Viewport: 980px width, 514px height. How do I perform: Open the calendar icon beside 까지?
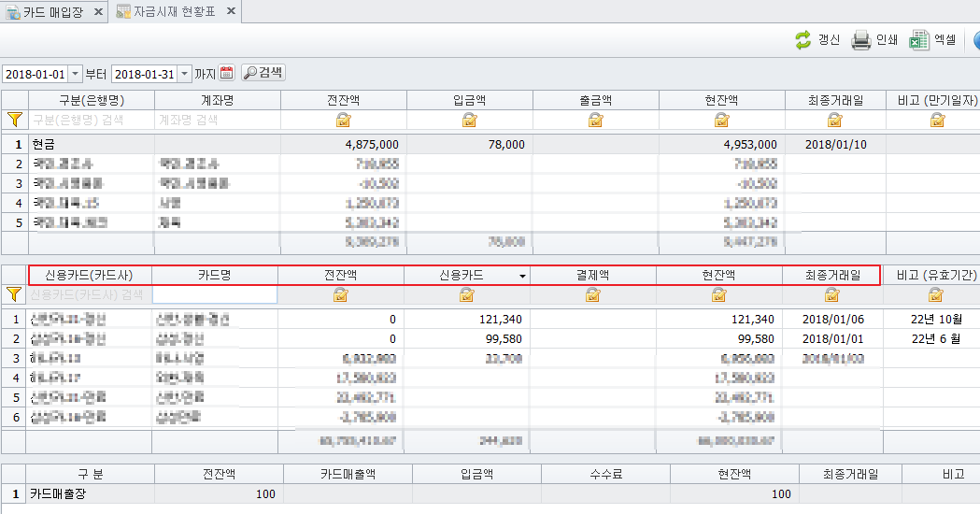coord(226,73)
